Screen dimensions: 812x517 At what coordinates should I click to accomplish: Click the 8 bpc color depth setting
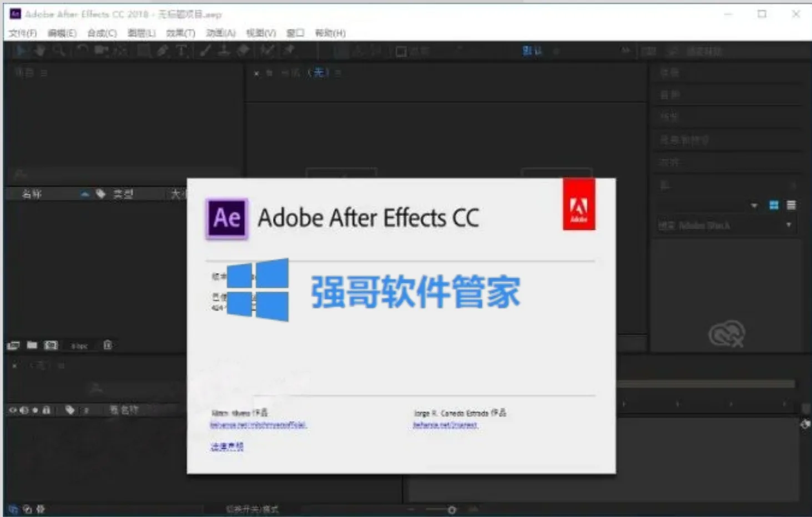79,346
